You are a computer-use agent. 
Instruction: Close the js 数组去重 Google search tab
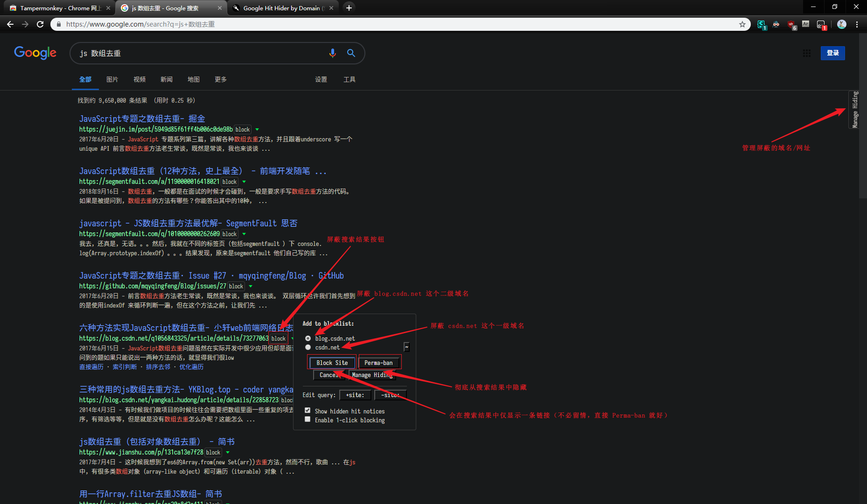pos(220,8)
